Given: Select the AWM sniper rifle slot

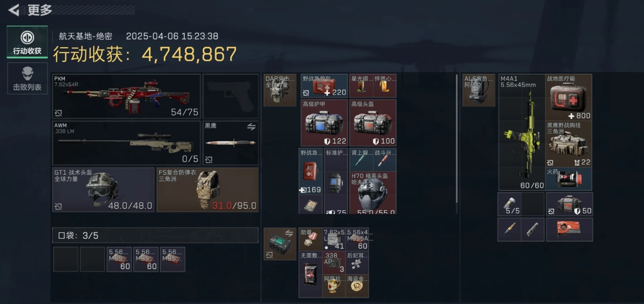Looking at the screenshot, I should 126,143.
